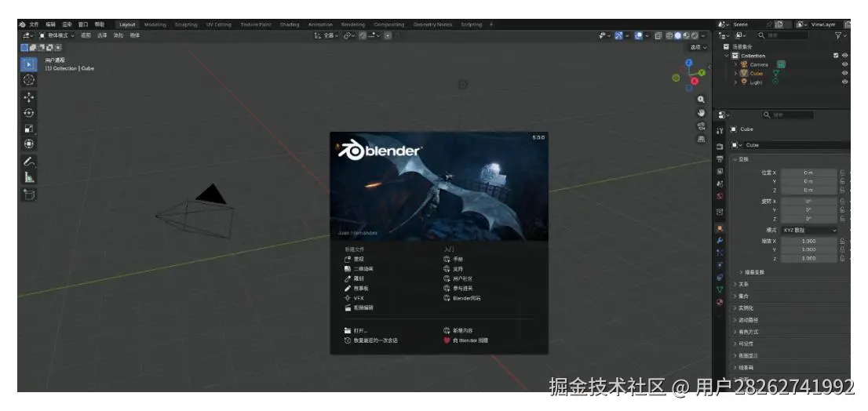Select the Scale tool
The height and width of the screenshot is (411, 868).
(x=29, y=129)
